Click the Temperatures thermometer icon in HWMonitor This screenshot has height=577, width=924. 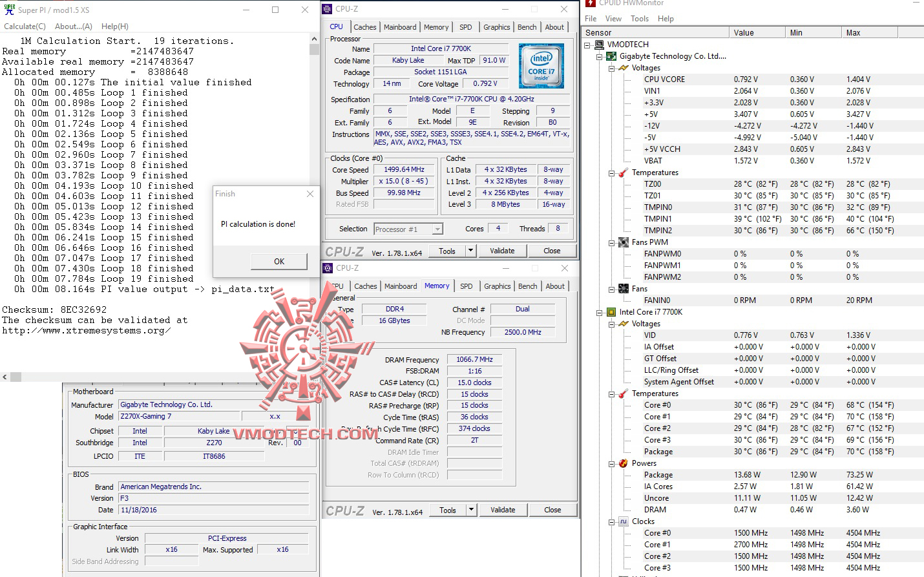(x=622, y=173)
